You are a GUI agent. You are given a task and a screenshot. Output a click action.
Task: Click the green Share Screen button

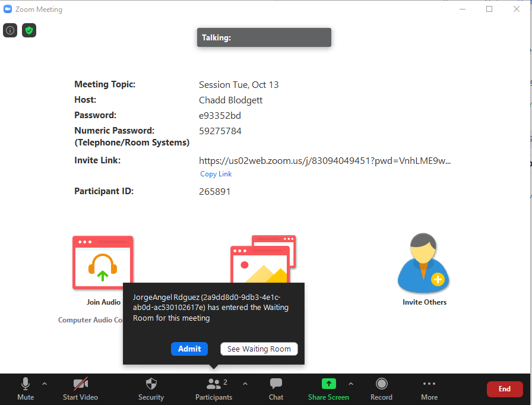[x=328, y=389]
